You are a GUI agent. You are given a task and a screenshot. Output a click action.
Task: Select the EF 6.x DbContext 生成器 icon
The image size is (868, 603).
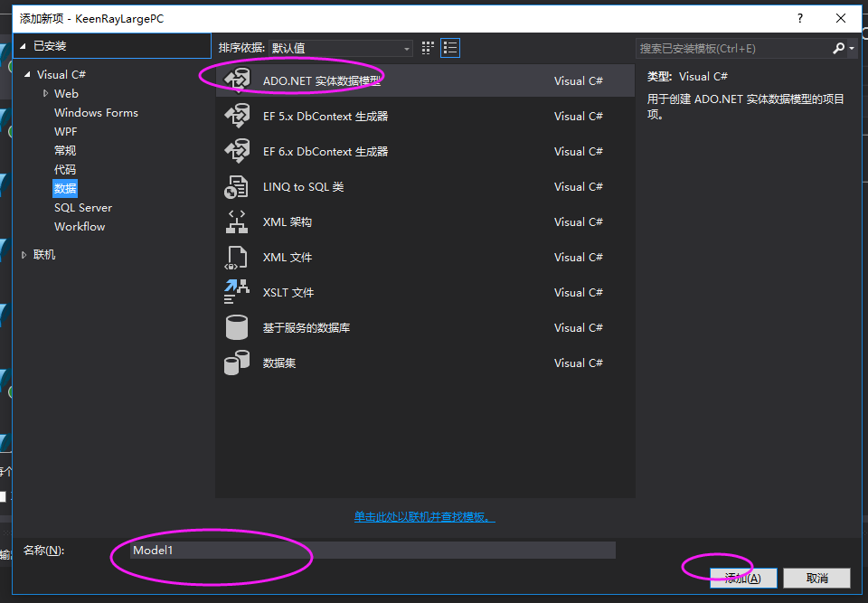click(x=237, y=151)
